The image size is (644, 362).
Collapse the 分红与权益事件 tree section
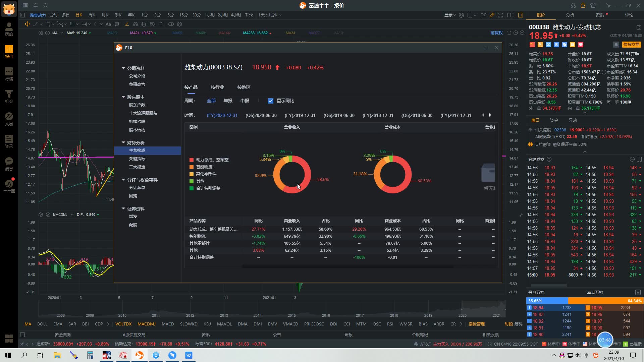coord(123,180)
